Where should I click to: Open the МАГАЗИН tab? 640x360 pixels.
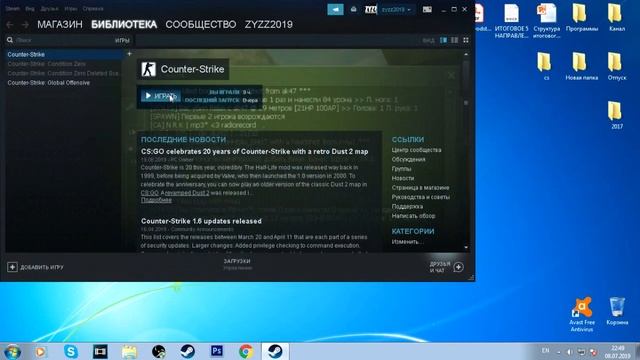click(60, 24)
